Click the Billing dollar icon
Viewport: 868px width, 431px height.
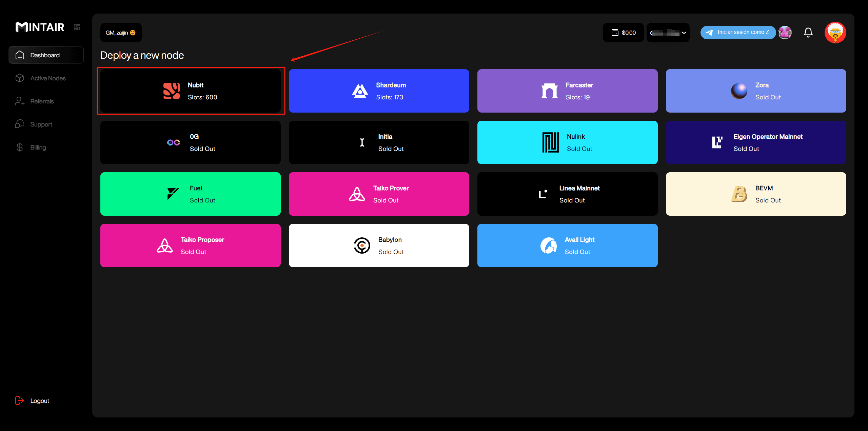point(19,147)
